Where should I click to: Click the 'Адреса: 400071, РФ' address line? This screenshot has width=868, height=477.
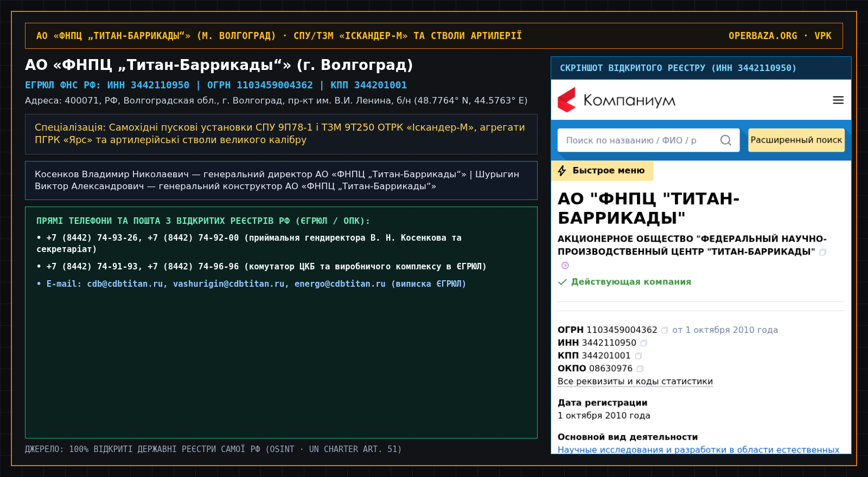[x=276, y=100]
